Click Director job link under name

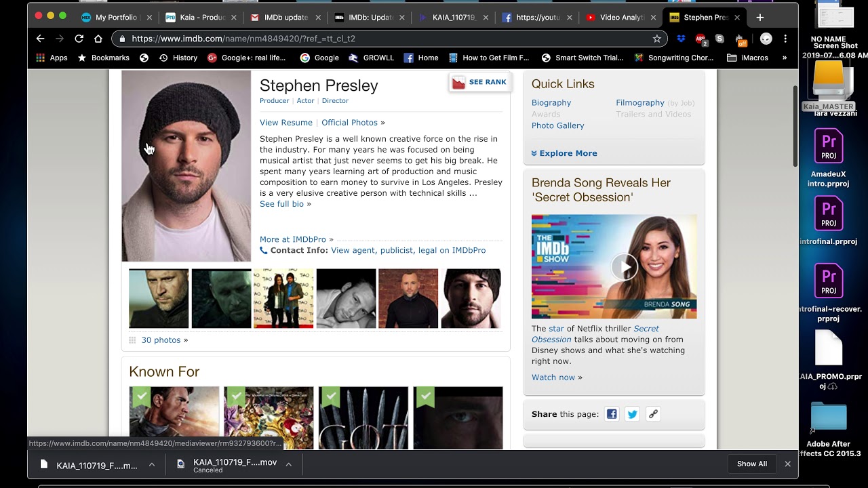click(335, 101)
